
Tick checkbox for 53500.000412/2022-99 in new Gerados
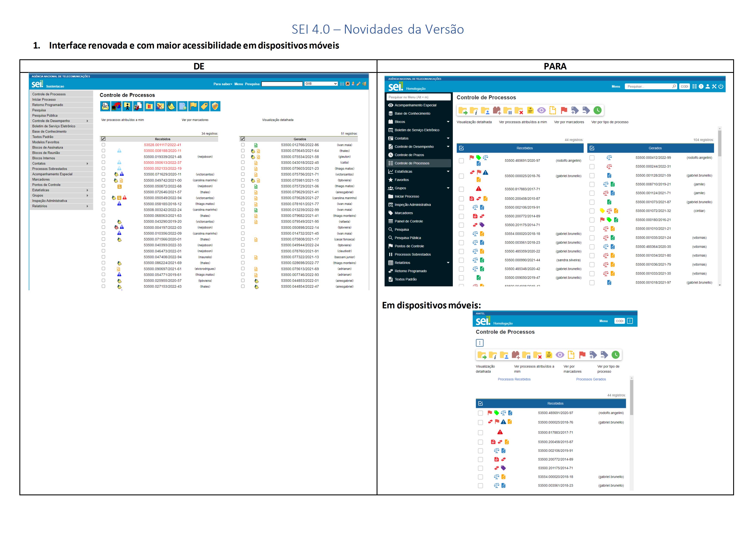pos(592,158)
